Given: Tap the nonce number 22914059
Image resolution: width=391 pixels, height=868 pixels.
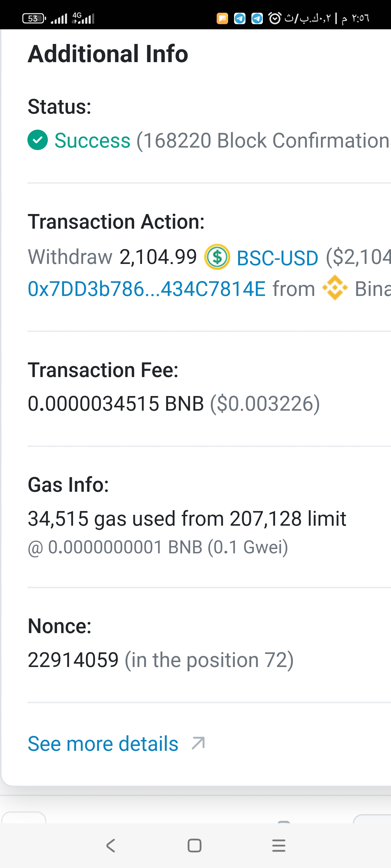Looking at the screenshot, I should pyautogui.click(x=73, y=660).
